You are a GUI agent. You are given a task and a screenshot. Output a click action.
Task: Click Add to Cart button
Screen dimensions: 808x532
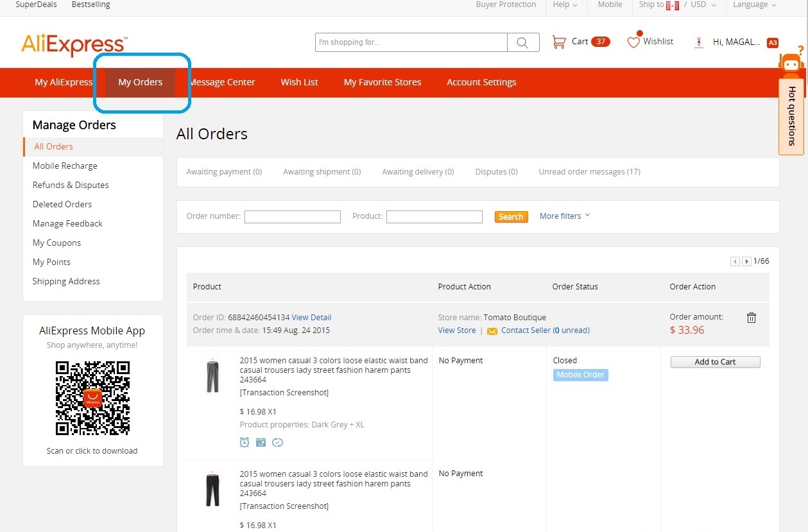(x=715, y=362)
